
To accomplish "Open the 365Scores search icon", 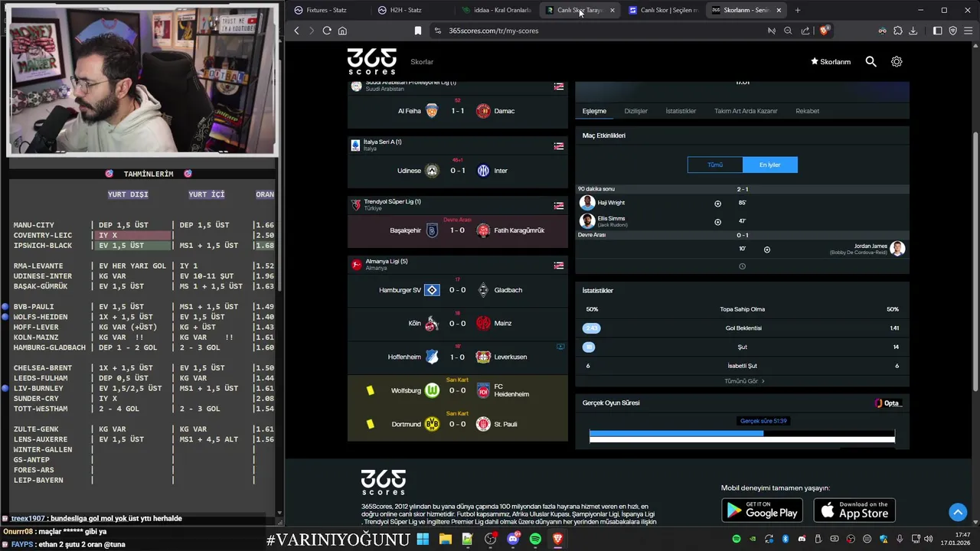I will point(871,61).
